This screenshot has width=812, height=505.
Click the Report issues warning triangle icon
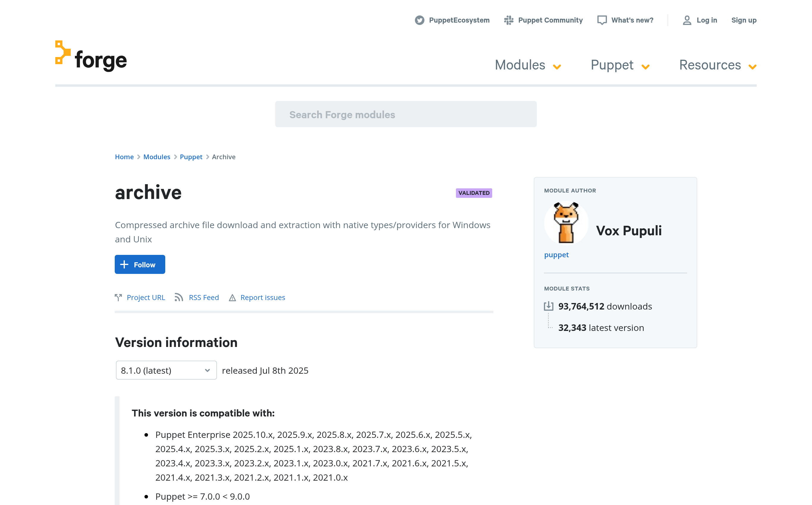232,298
